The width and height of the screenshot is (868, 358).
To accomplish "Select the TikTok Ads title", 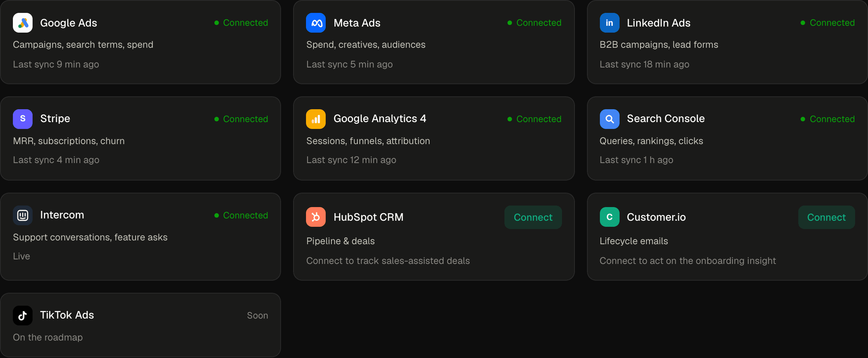I will (x=67, y=315).
